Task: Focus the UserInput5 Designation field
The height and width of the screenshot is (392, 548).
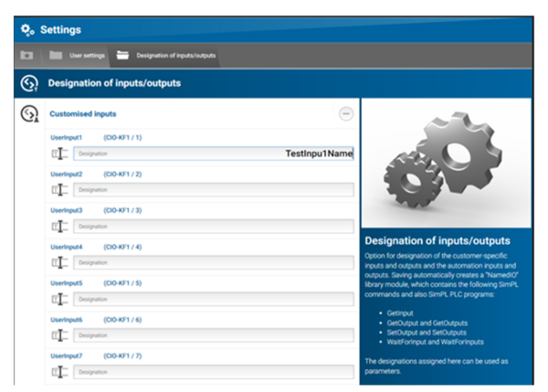Action: click(214, 299)
